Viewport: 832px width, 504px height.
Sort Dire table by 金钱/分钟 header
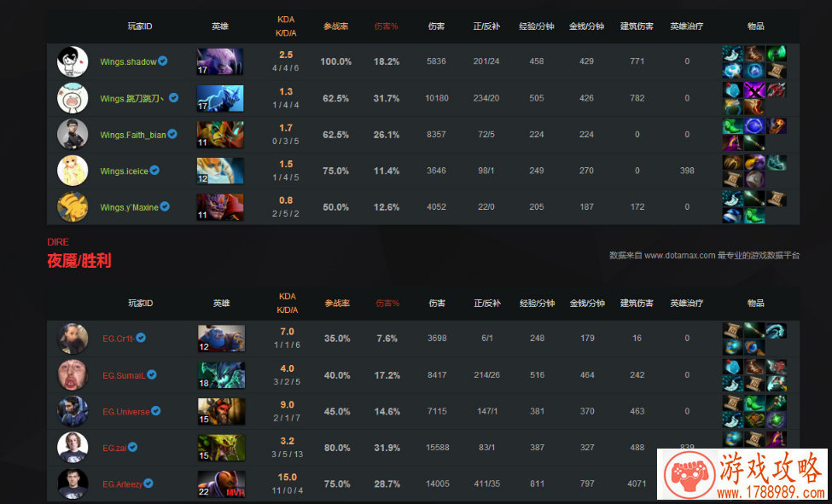pos(587,303)
